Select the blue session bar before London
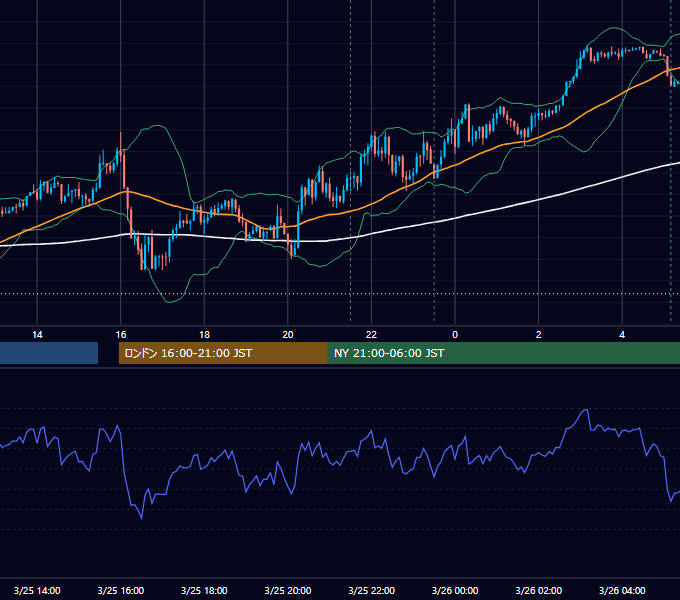680x600 pixels. (x=49, y=353)
